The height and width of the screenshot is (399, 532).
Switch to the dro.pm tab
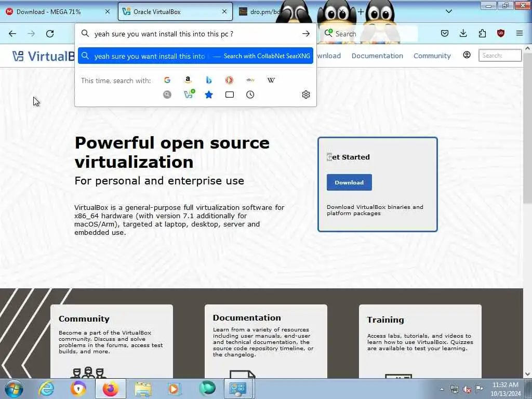point(259,11)
